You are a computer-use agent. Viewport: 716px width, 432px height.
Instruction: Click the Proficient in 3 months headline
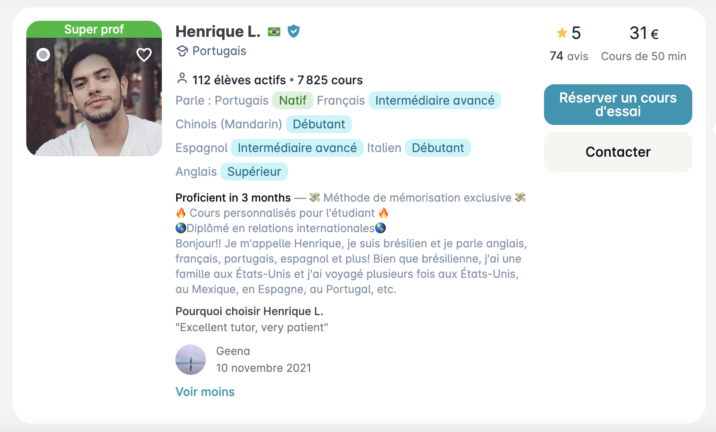(x=233, y=198)
